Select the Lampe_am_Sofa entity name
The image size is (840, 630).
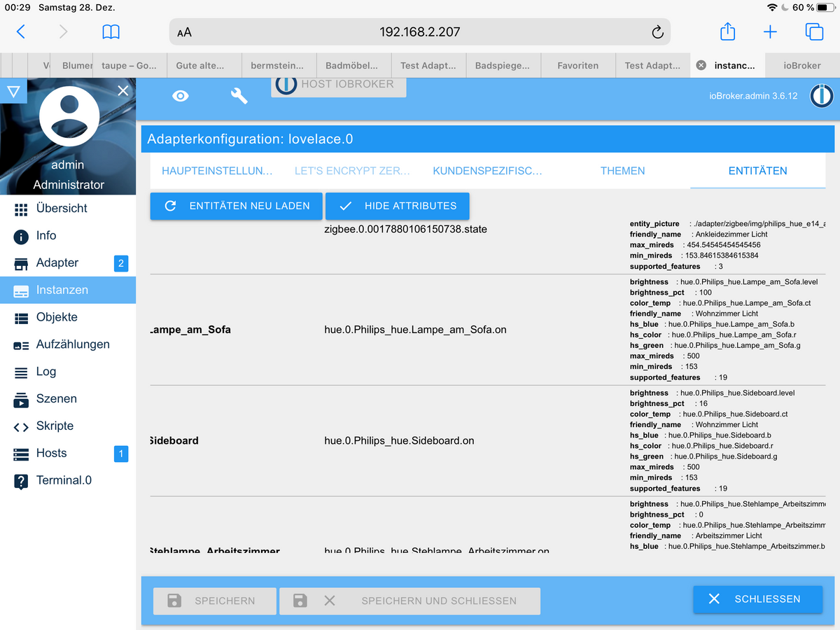(190, 329)
